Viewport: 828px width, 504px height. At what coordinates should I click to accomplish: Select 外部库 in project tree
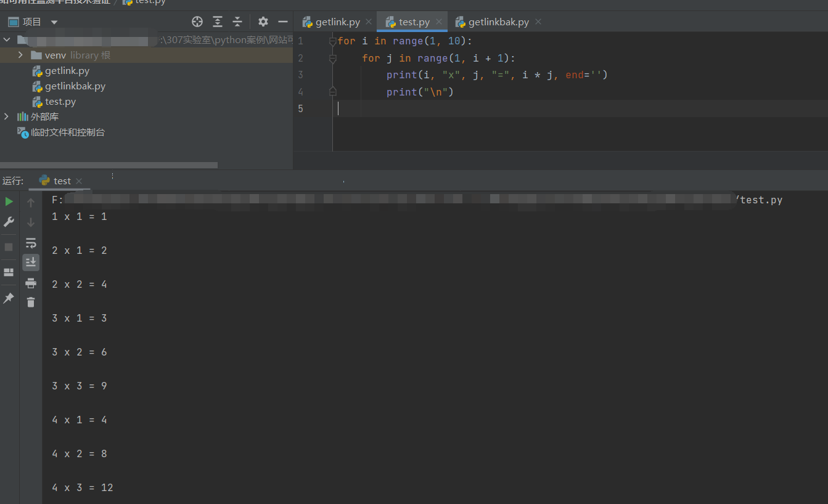click(44, 116)
